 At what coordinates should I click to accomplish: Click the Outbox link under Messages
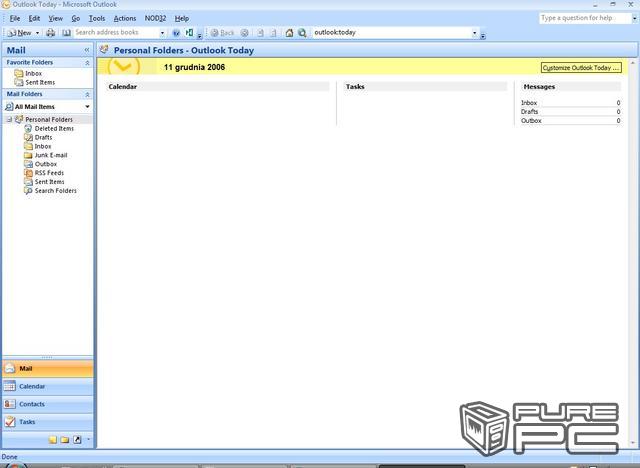point(531,121)
